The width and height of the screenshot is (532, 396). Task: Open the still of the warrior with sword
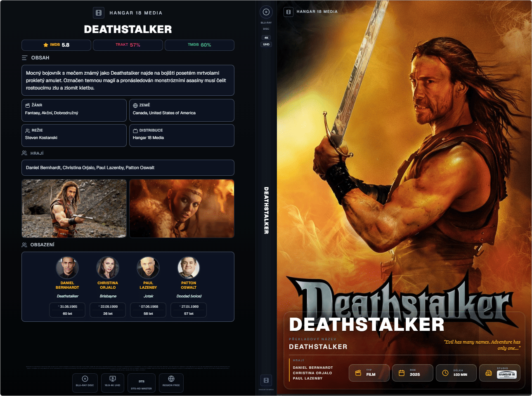[x=74, y=208]
